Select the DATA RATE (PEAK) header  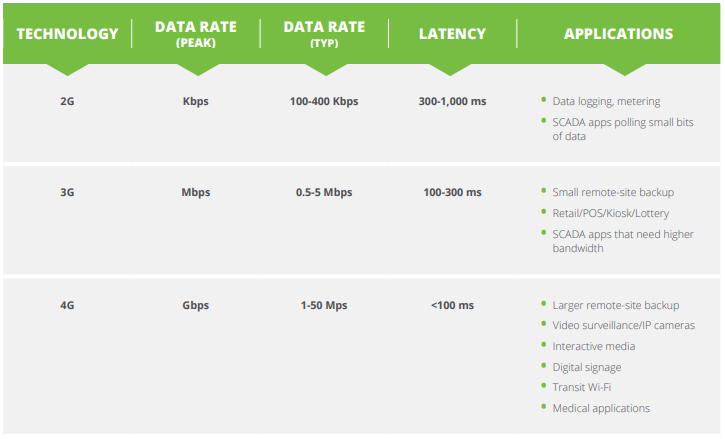click(x=195, y=34)
